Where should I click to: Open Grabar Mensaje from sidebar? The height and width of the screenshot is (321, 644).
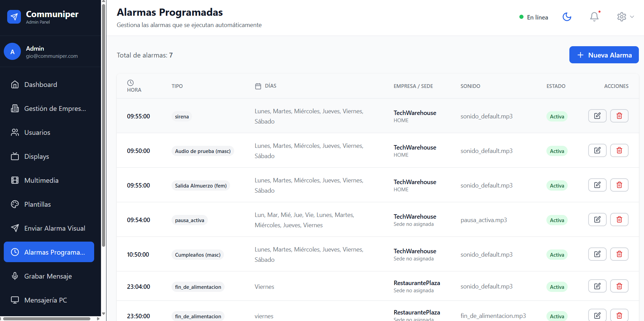48,276
